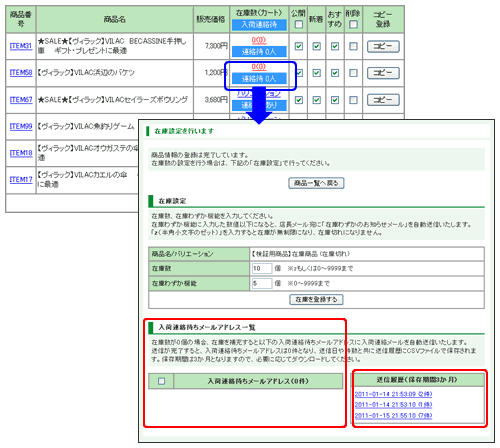Click the コピー button for ITEM31
Screen dimensions: 500x448
(383, 46)
